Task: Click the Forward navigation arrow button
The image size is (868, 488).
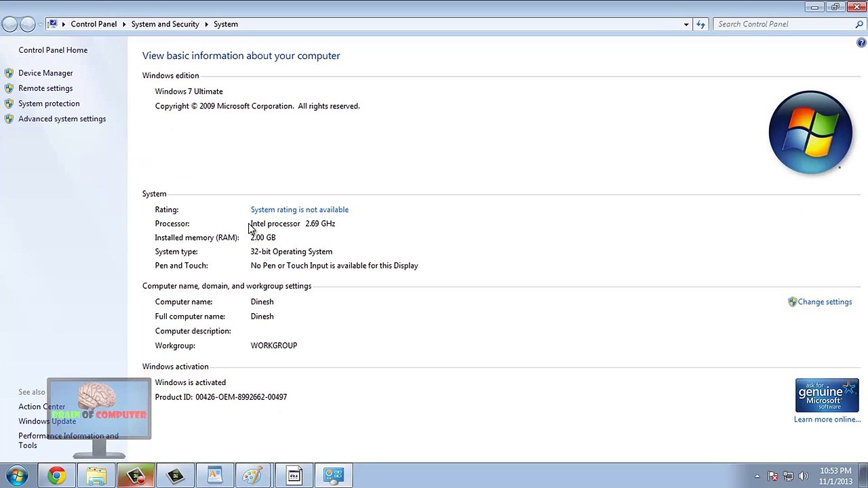Action: (27, 24)
